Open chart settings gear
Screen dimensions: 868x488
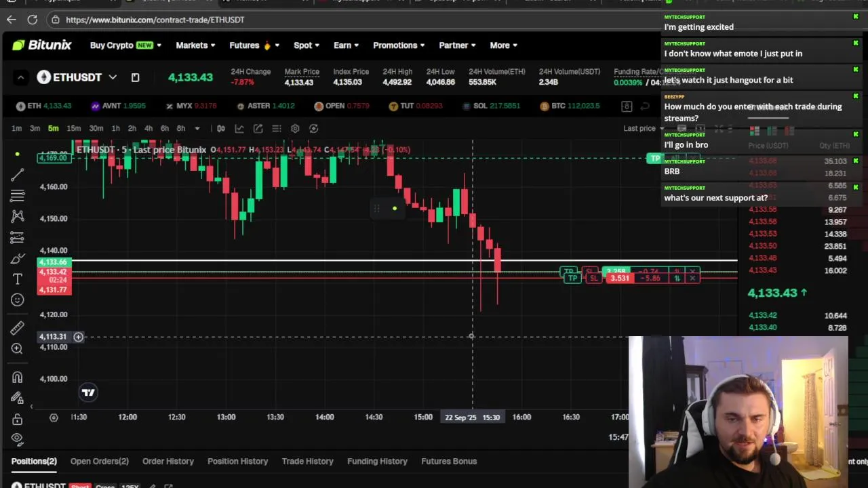(295, 128)
